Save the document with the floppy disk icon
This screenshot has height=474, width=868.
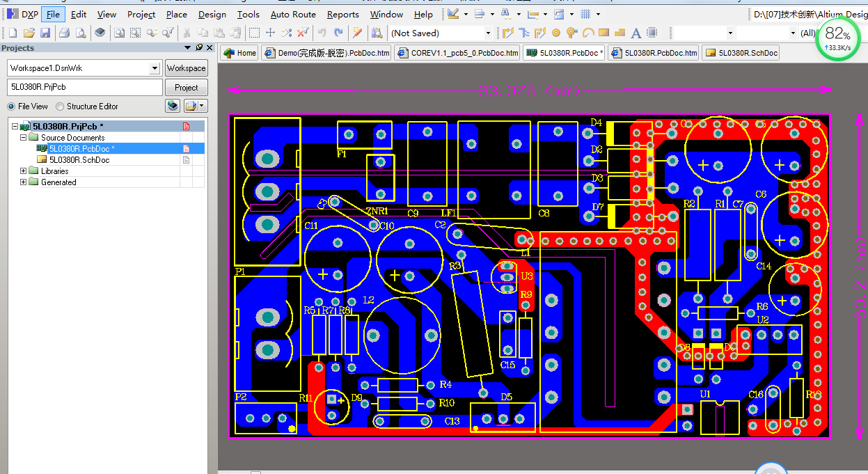[45, 33]
